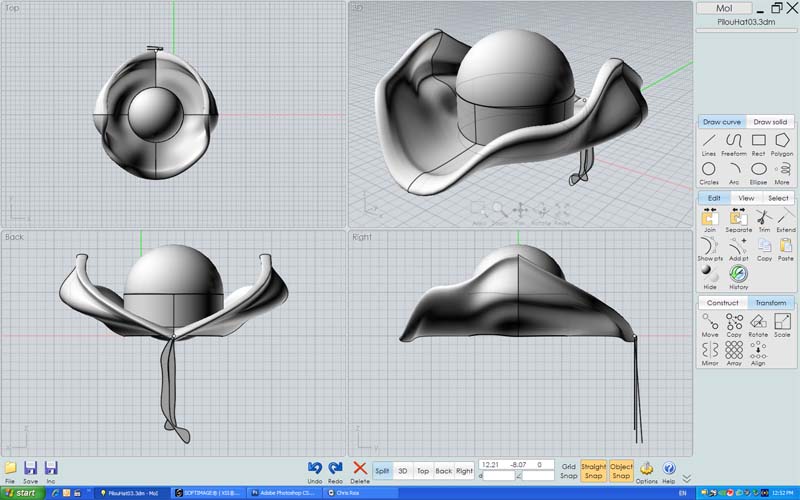Activate the Trim tool
800x500 pixels.
(x=764, y=220)
